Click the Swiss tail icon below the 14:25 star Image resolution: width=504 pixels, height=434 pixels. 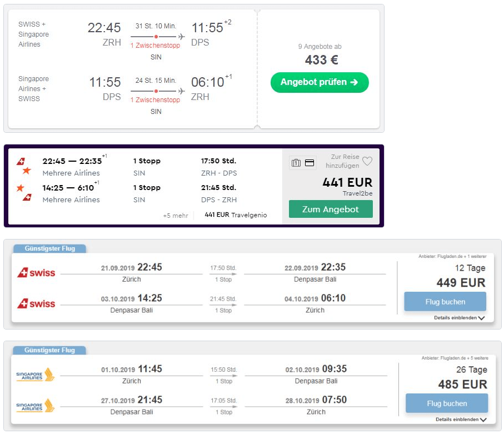coord(27,197)
